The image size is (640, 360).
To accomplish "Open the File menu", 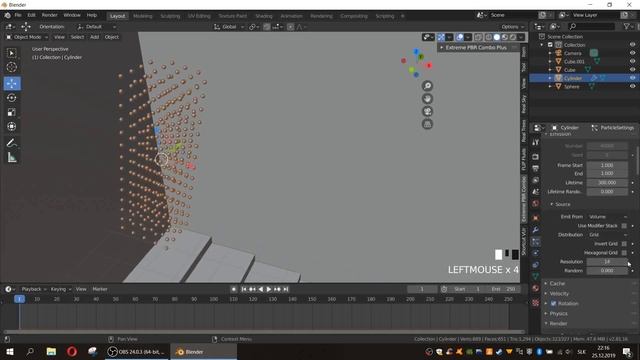I will 18,15.
